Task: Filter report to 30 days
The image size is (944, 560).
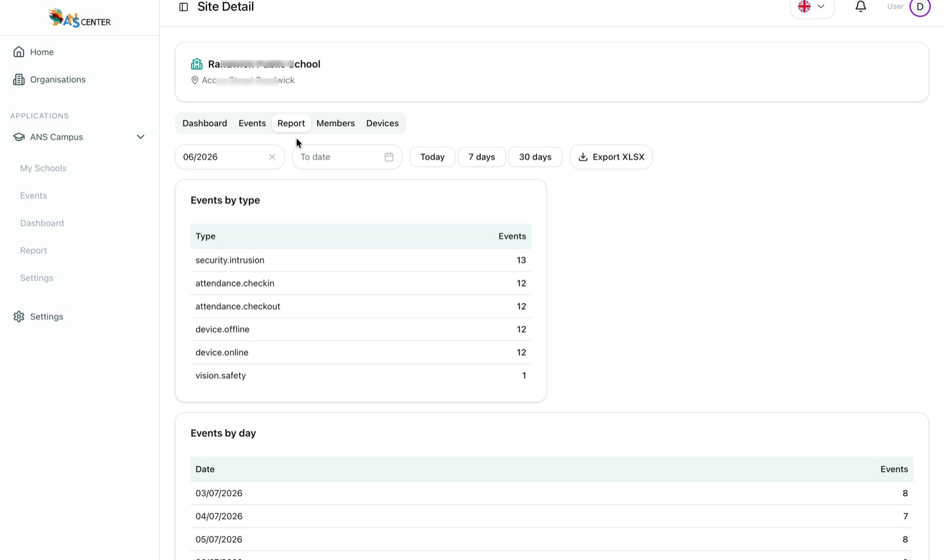Action: click(535, 157)
